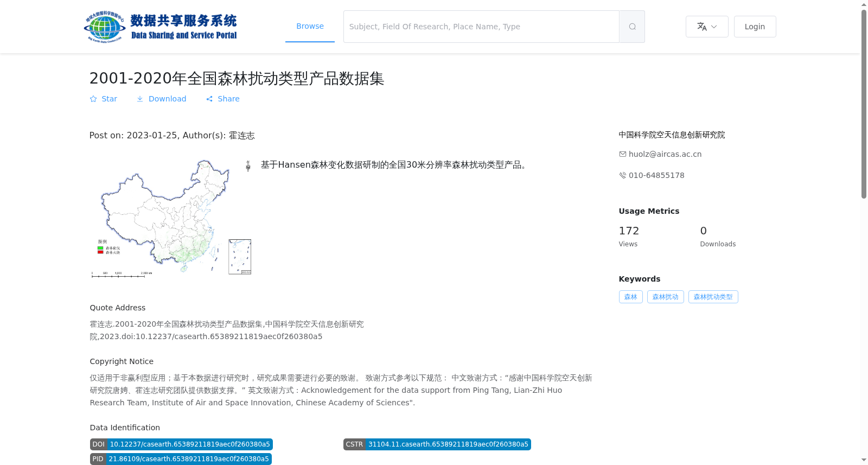868x465 pixels.
Task: Click the page vertical scrollbar thumb
Action: pyautogui.click(x=864, y=104)
